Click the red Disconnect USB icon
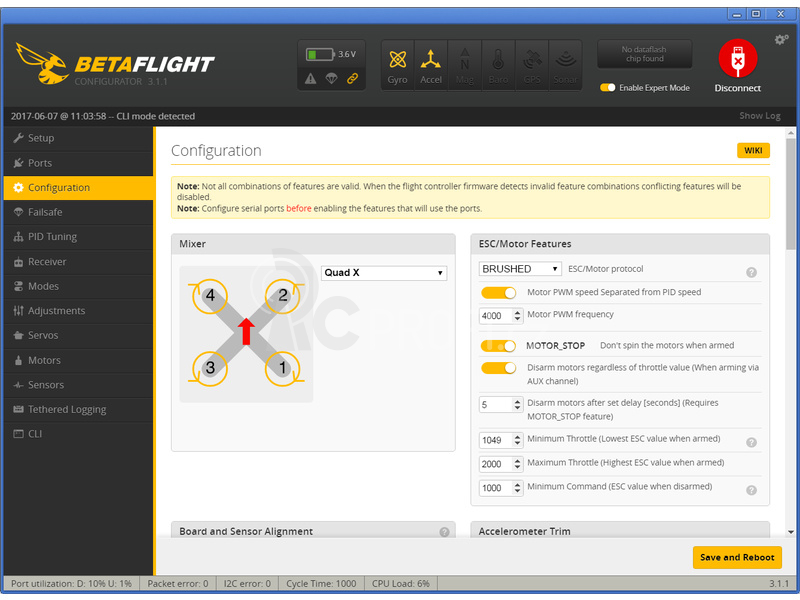This screenshot has width=800, height=600. (738, 58)
